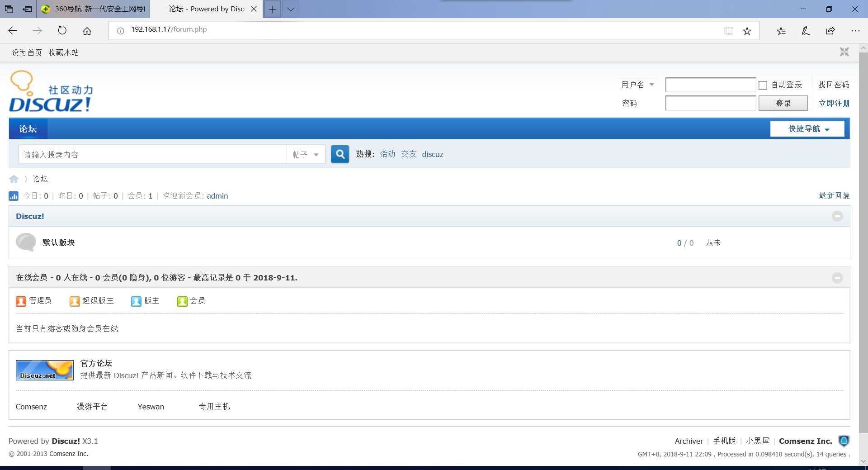Viewport: 868px width, 470px height.
Task: Open the 默认版块 forum
Action: (59, 242)
